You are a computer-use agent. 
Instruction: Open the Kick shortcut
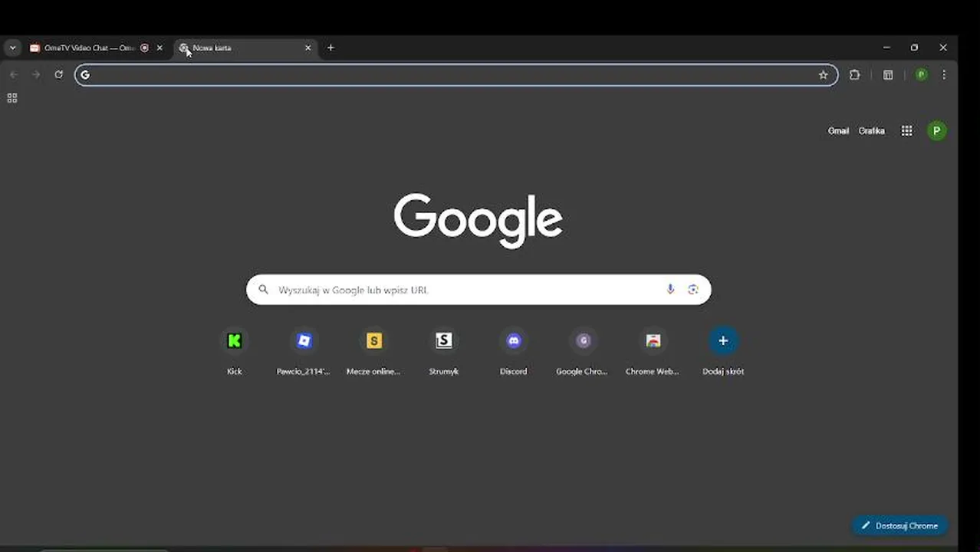point(234,352)
